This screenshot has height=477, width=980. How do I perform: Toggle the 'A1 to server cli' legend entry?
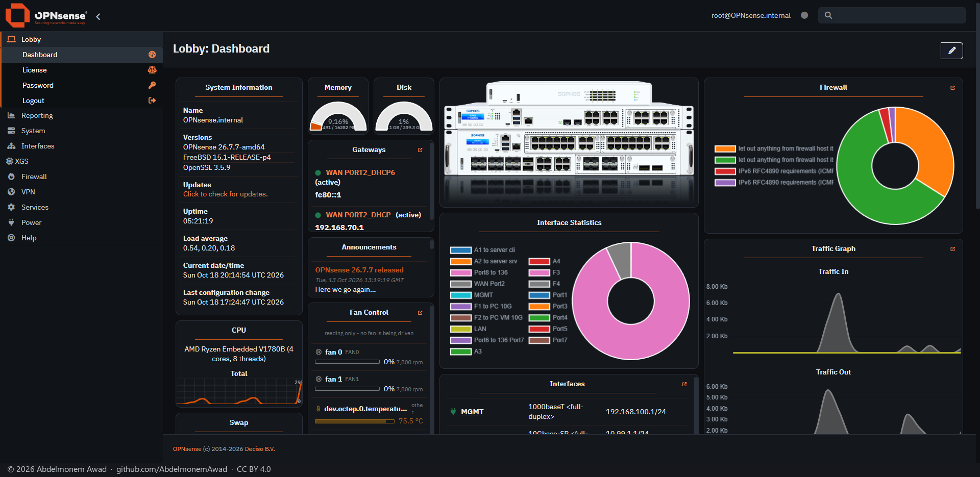coord(483,250)
